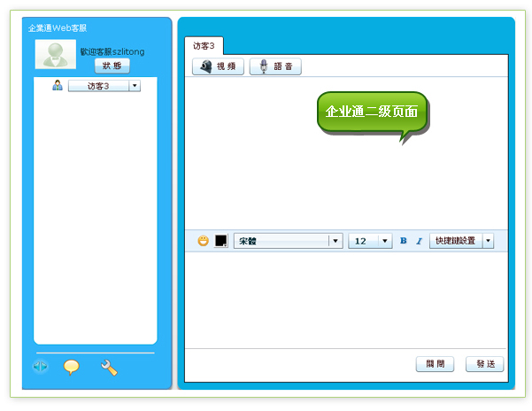Screen dimensions: 532x411
Task: Open the font size 12 dropdown
Action: (x=384, y=241)
